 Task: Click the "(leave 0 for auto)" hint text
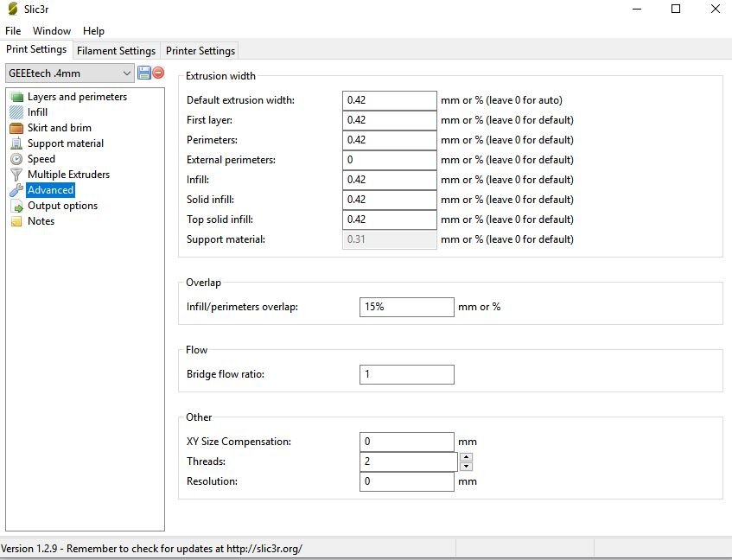(x=524, y=100)
